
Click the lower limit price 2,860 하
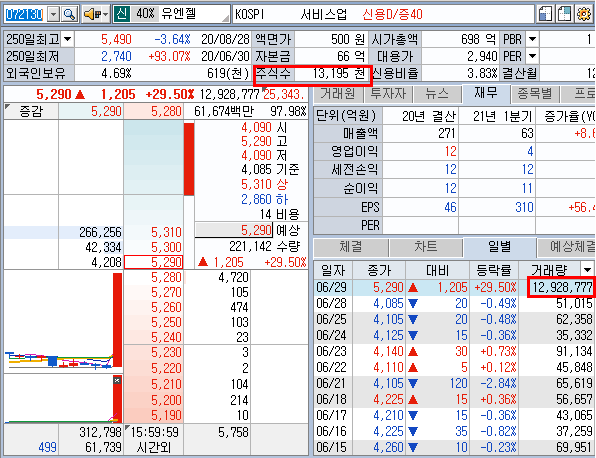[x=264, y=199]
